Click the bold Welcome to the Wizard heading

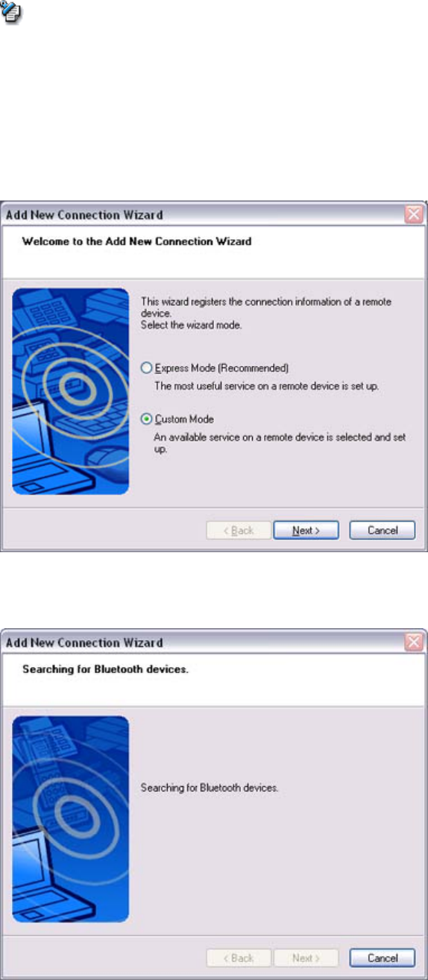coord(136,241)
